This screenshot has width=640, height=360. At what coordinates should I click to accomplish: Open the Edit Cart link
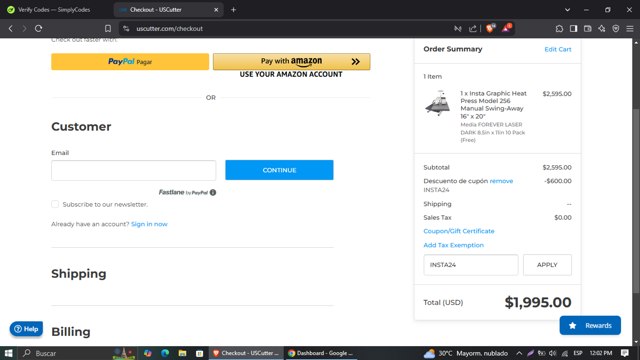click(x=558, y=49)
